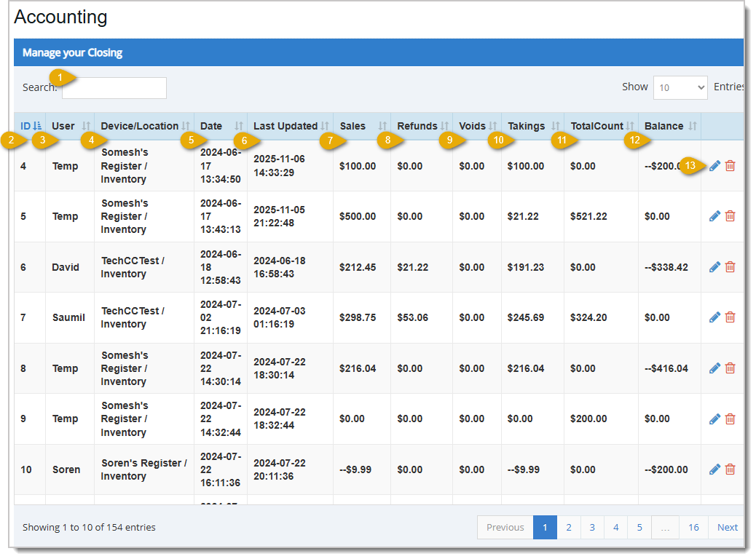Image resolution: width=756 pixels, height=559 pixels.
Task: Delete the closing record with ID 5
Action: pyautogui.click(x=730, y=216)
